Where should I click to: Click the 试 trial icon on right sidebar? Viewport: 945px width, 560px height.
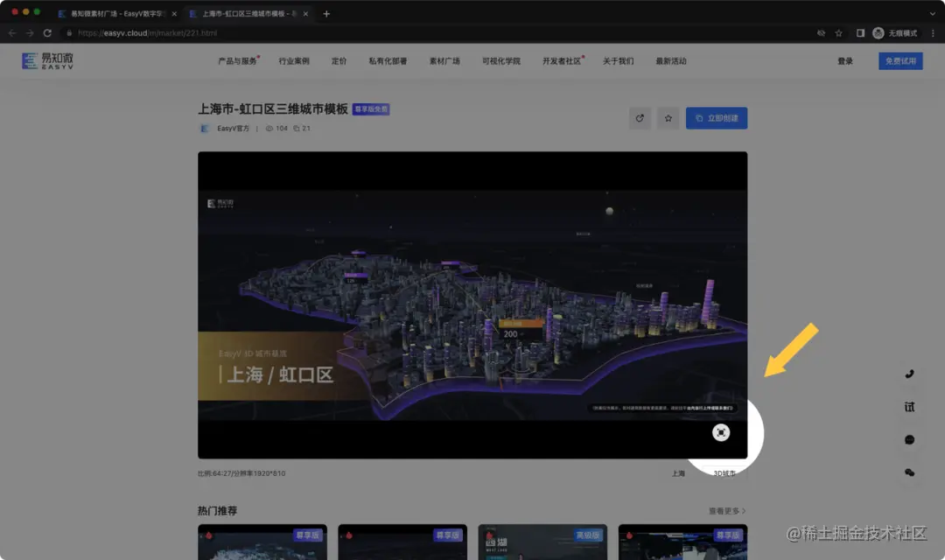pyautogui.click(x=909, y=407)
